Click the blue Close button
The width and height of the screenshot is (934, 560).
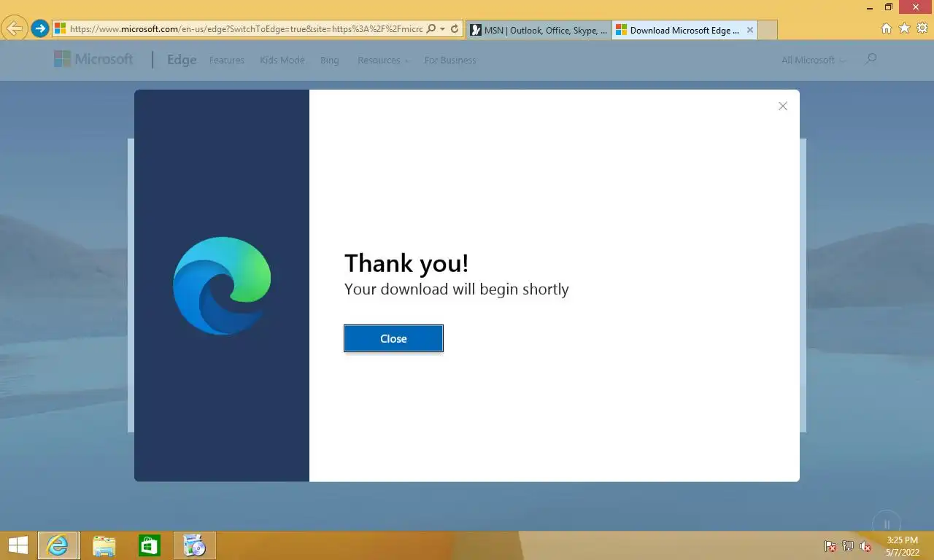(393, 338)
